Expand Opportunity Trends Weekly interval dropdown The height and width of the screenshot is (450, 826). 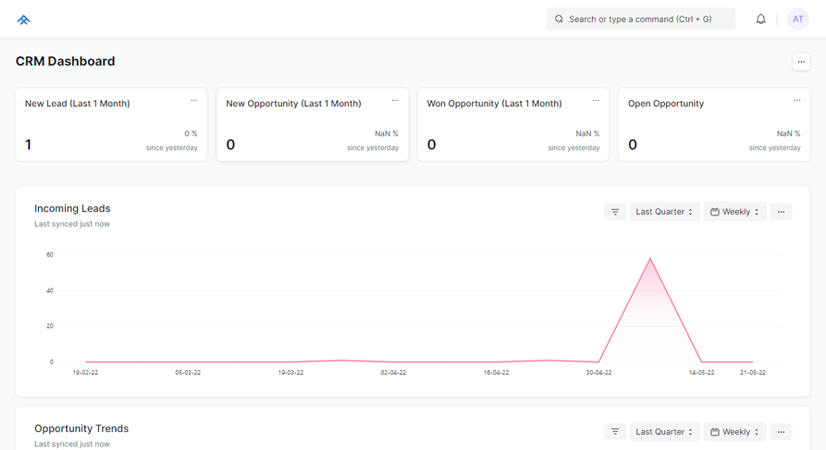pyautogui.click(x=735, y=432)
